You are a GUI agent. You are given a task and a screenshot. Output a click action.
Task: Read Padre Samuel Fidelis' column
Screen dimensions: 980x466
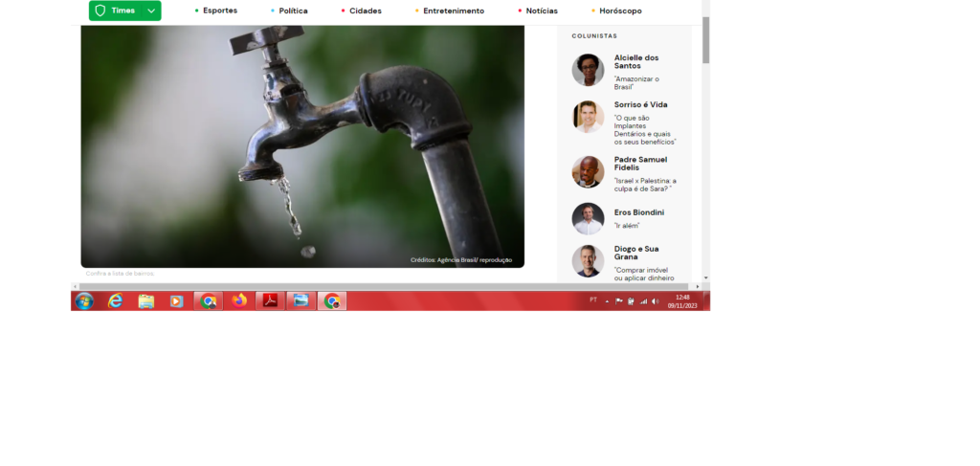pos(640,164)
